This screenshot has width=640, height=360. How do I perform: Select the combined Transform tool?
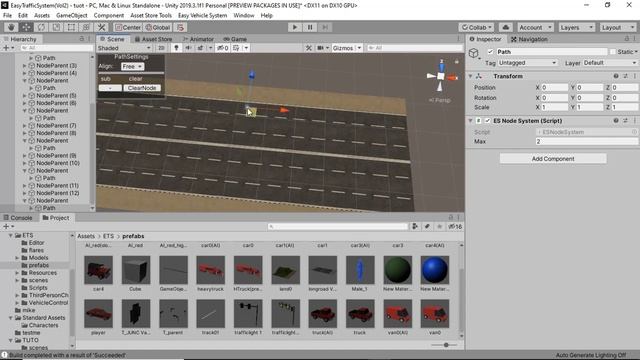pos(86,27)
